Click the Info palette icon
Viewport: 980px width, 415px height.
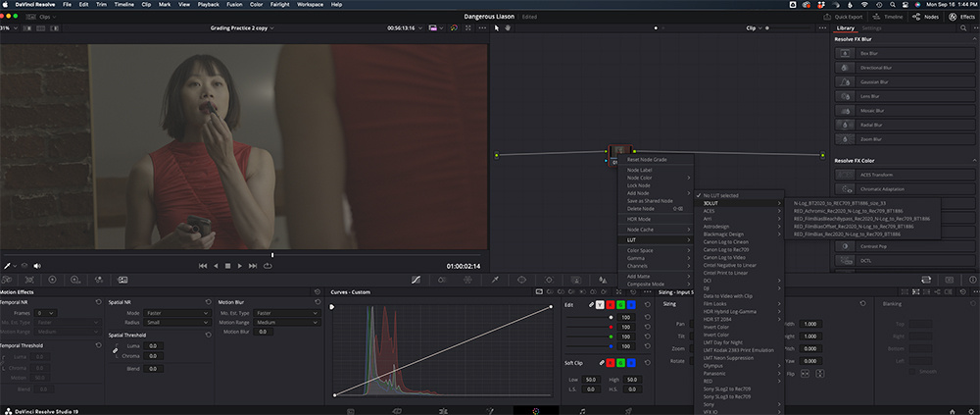pos(973,280)
